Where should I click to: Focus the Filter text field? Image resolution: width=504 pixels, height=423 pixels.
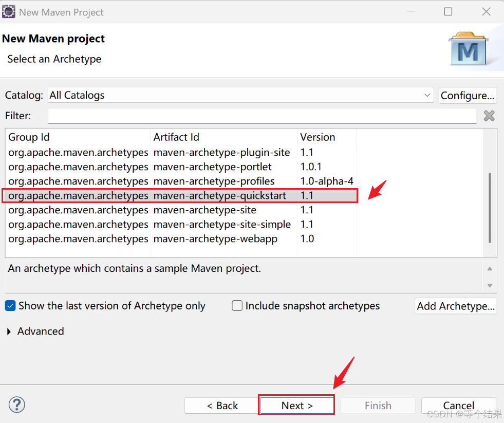[x=262, y=116]
